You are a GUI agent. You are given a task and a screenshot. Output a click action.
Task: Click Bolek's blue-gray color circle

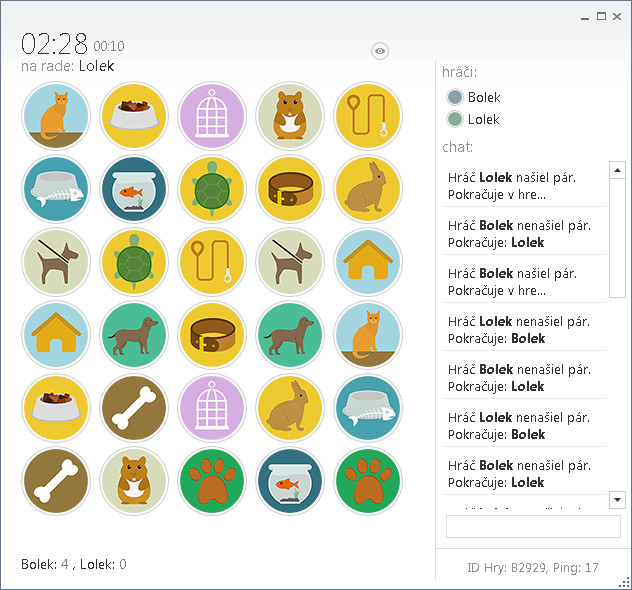(x=455, y=97)
